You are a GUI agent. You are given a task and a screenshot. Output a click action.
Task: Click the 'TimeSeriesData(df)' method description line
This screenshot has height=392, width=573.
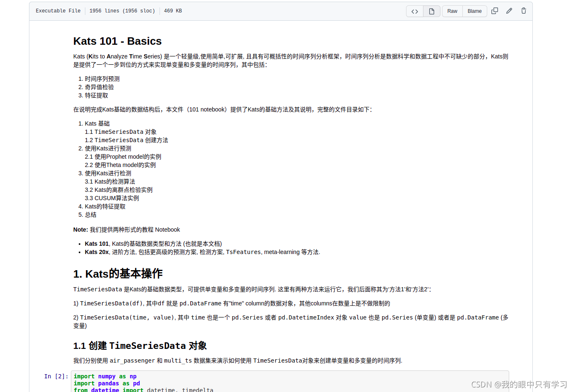click(x=232, y=303)
